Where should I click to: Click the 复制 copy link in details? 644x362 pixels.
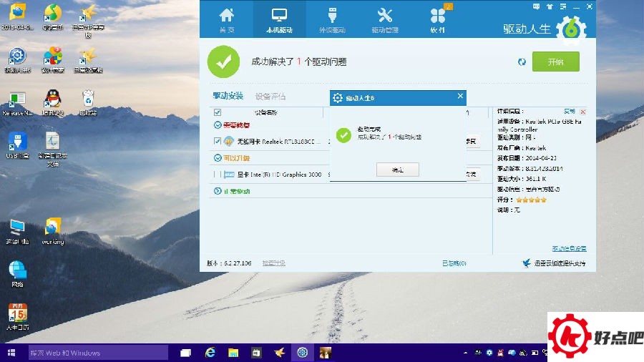570,111
